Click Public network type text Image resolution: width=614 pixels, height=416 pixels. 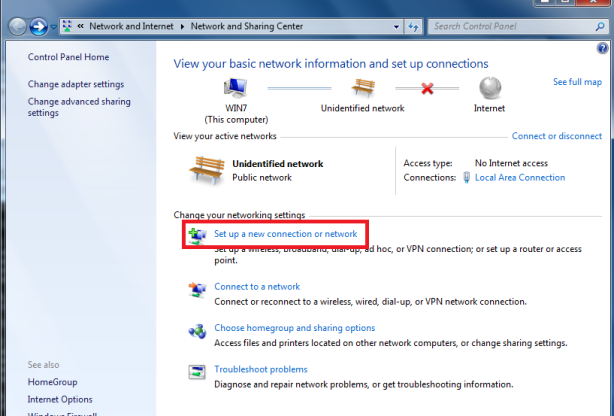tap(262, 177)
